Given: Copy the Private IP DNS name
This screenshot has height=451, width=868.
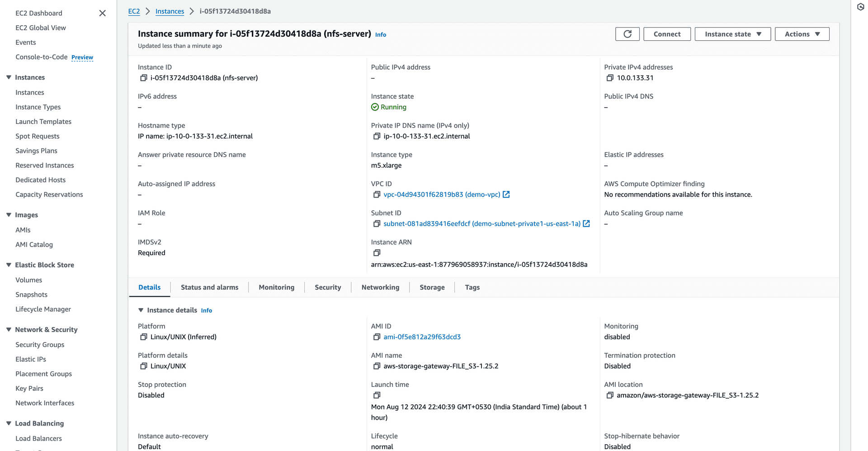Looking at the screenshot, I should [377, 136].
